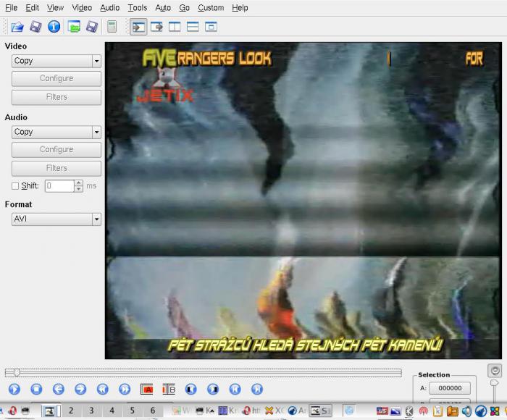507x420 pixels.
Task: Jump to previous keyframe double-arrow button
Action: click(103, 389)
